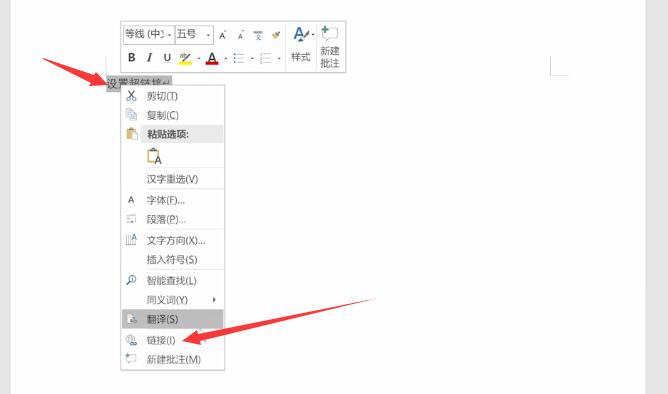
Task: Toggle Underline in the mini toolbar
Action: (x=167, y=58)
